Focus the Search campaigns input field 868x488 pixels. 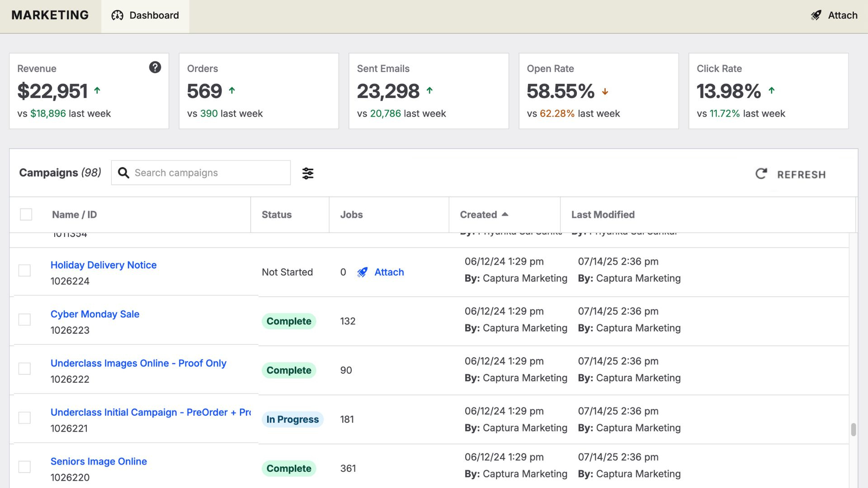[x=208, y=173]
